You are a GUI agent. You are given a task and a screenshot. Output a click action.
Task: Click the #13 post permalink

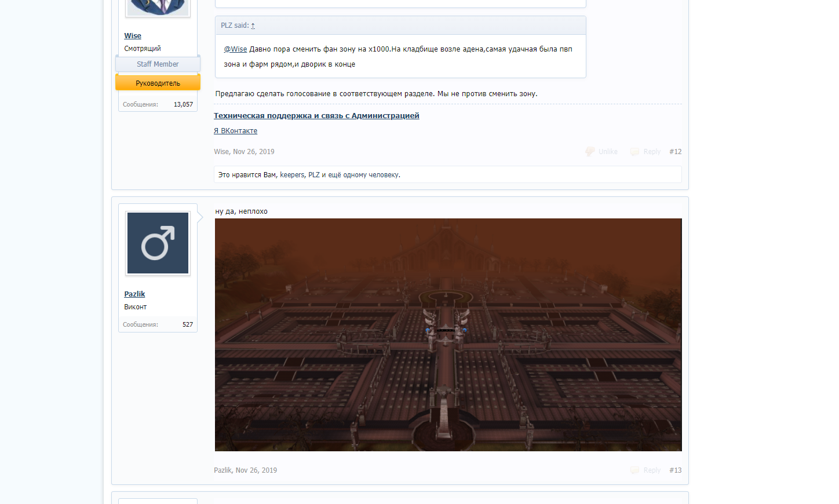tap(675, 470)
